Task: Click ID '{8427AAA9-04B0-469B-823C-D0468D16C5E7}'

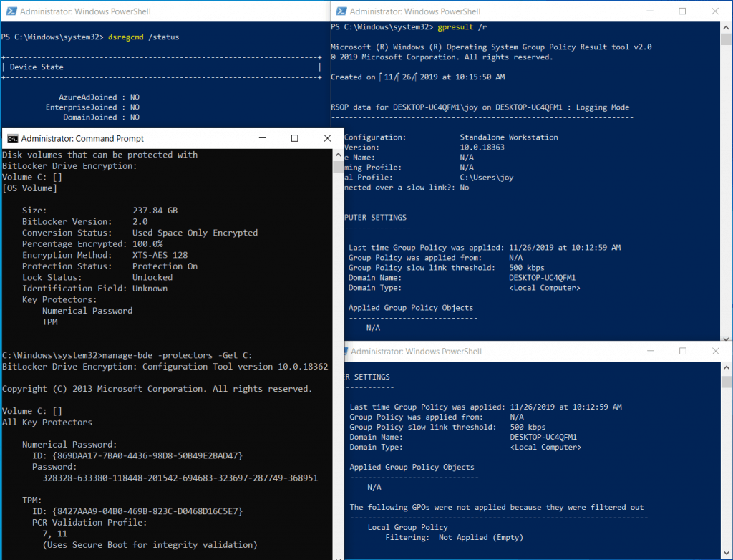Action: 147,511
